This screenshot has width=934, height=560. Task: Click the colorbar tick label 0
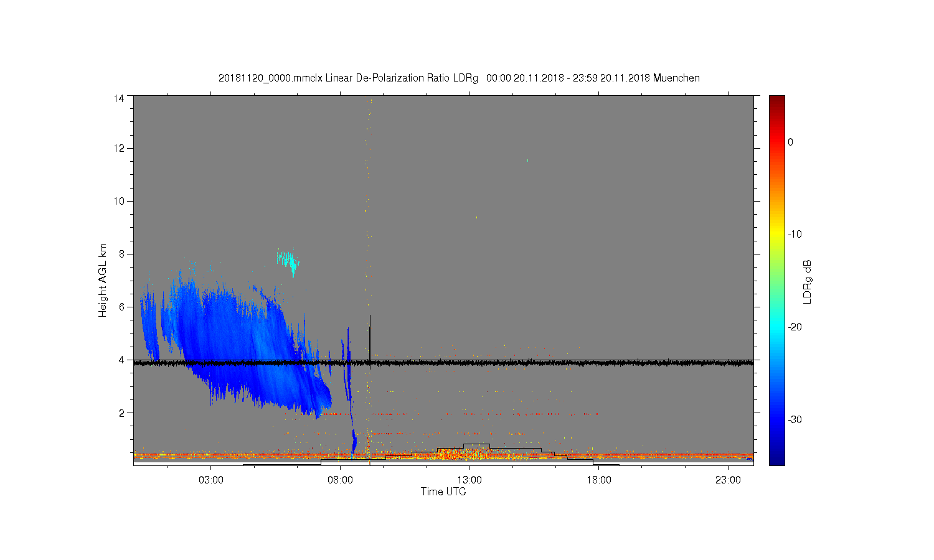click(x=790, y=142)
